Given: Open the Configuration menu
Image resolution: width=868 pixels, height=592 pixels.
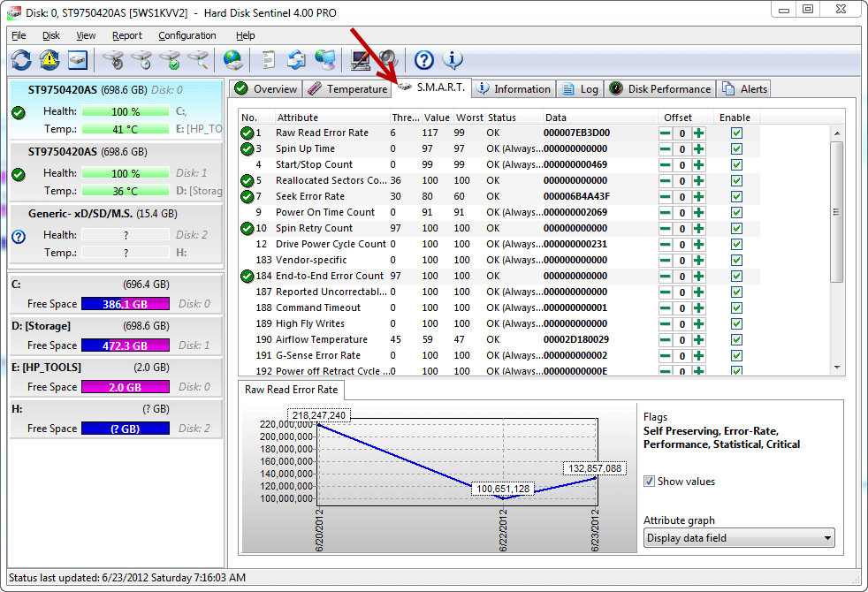Looking at the screenshot, I should [x=187, y=35].
